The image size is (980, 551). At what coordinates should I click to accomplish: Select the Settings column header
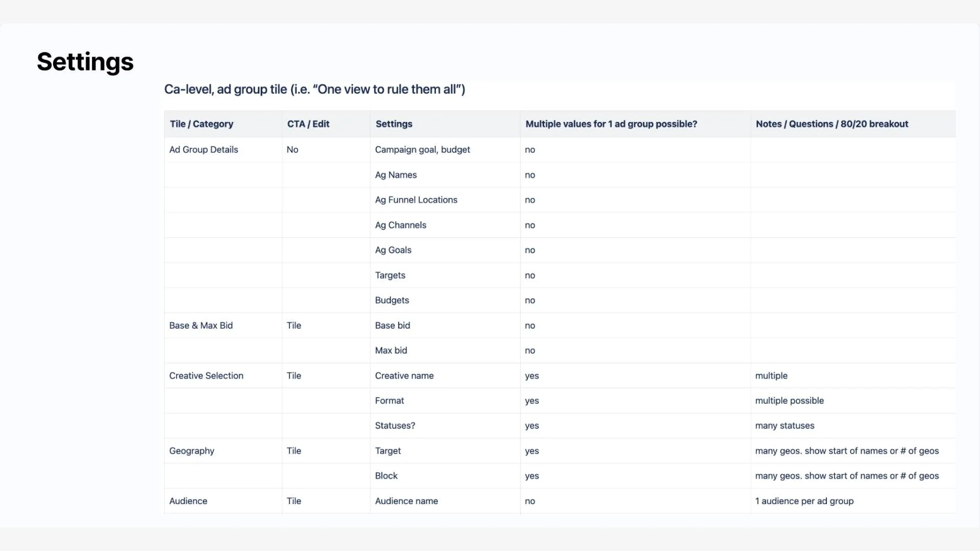394,124
